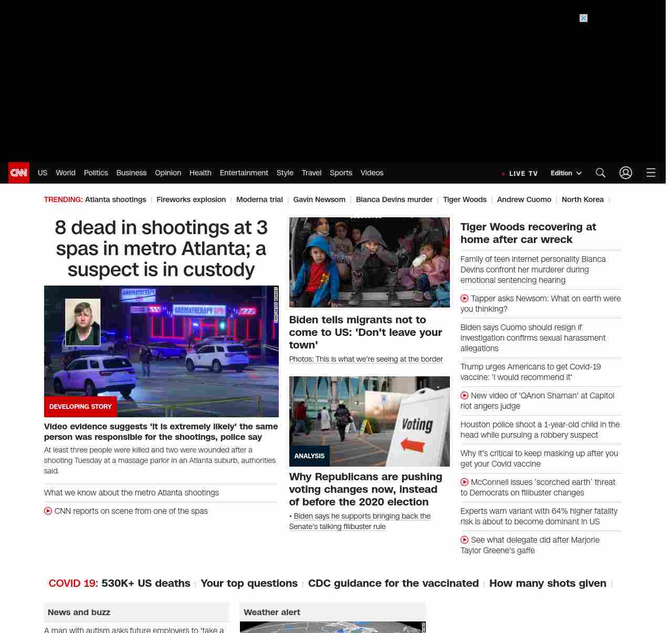The image size is (672, 633).
Task: Select trending topic Fireworks explosion
Action: click(191, 199)
